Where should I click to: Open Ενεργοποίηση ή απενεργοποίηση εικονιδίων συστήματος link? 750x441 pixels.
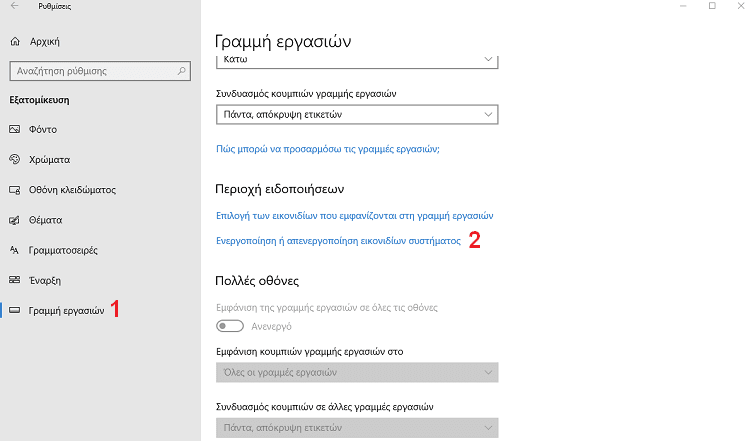pos(338,241)
